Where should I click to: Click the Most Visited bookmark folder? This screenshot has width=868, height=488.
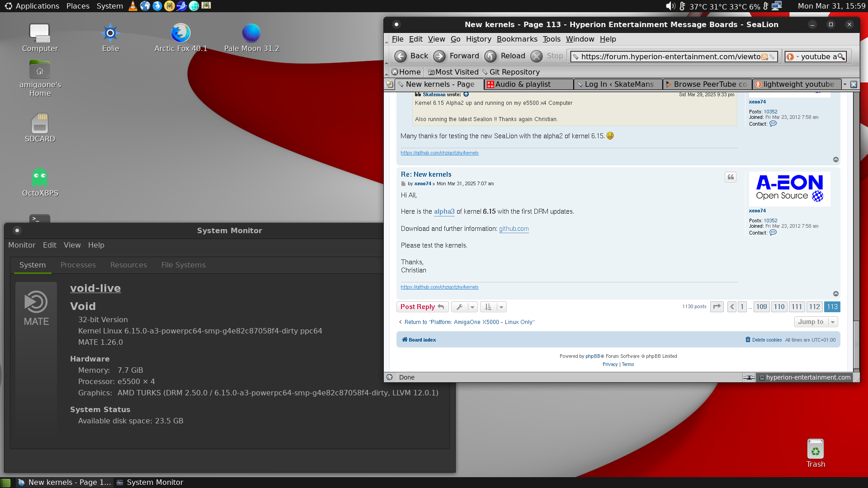pyautogui.click(x=453, y=72)
